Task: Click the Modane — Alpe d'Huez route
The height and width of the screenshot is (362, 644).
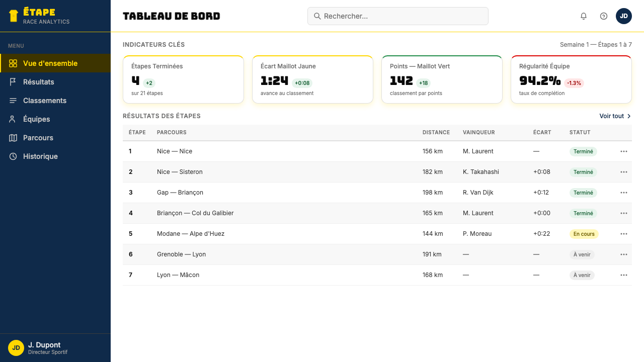Action: point(191,234)
